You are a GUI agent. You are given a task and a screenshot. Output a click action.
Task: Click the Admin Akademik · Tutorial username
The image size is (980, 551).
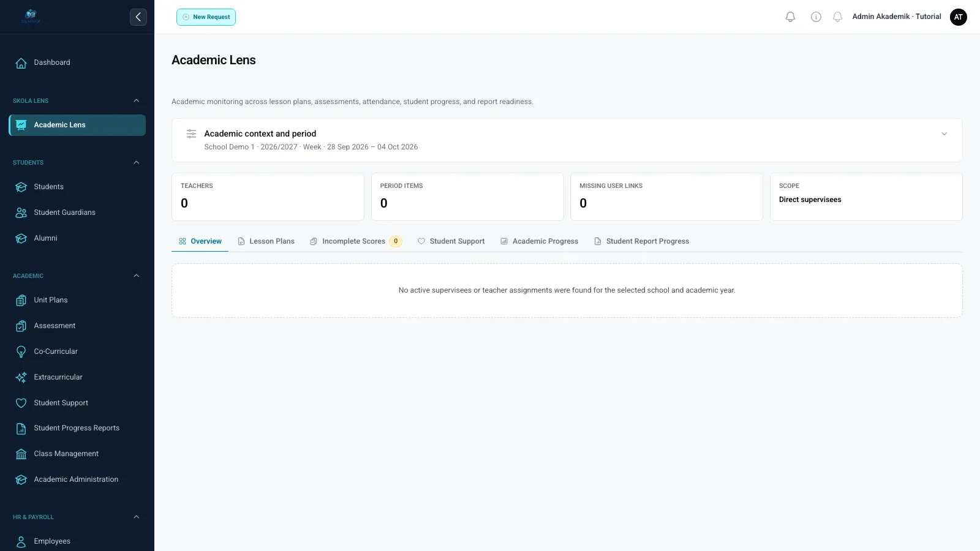pos(897,17)
